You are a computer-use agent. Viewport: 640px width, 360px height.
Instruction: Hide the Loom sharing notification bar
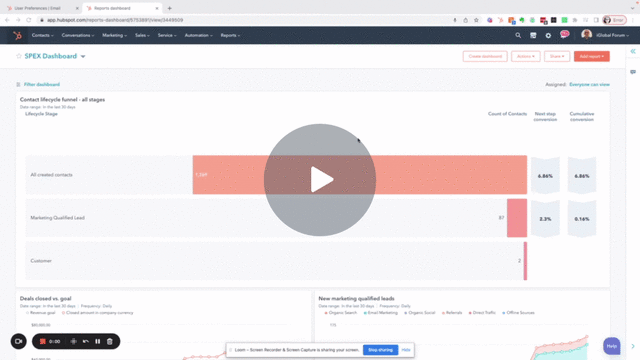point(406,350)
